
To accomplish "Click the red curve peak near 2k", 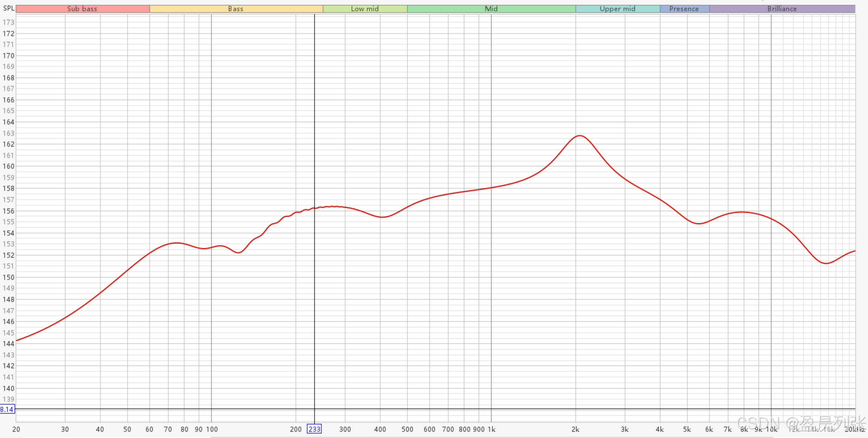I will click(579, 136).
